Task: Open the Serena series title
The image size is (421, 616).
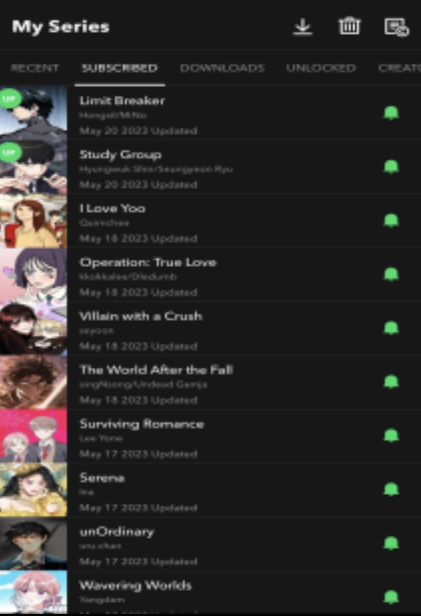Action: (x=102, y=478)
